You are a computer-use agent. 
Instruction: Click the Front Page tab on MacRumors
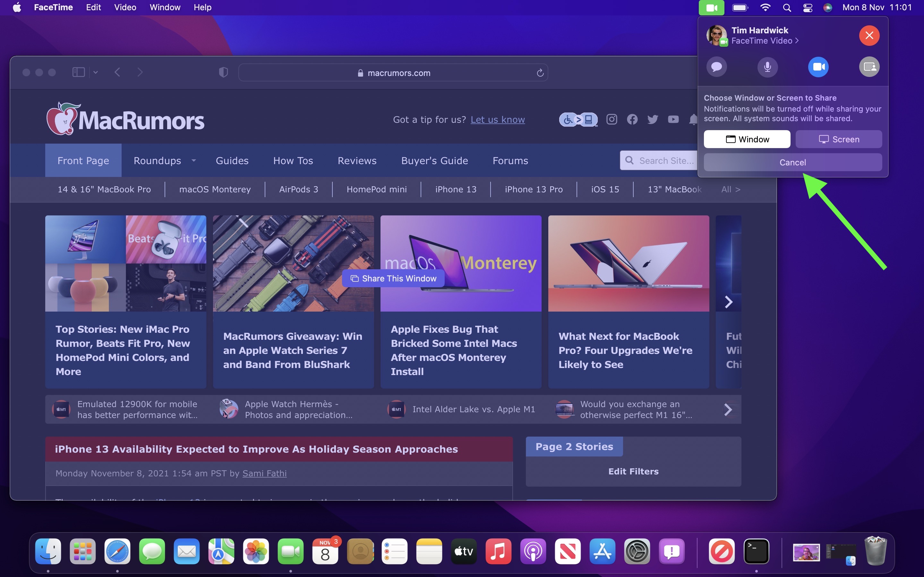tap(82, 161)
